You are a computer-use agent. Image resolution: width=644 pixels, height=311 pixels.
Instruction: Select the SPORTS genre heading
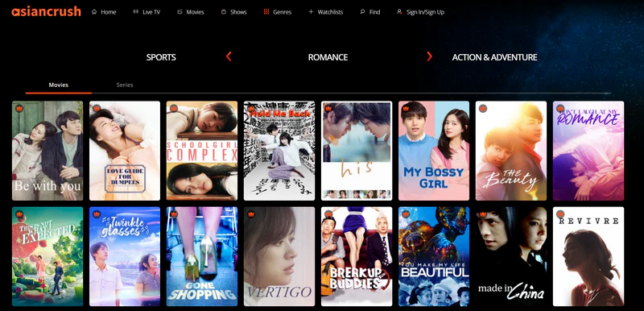coord(161,57)
